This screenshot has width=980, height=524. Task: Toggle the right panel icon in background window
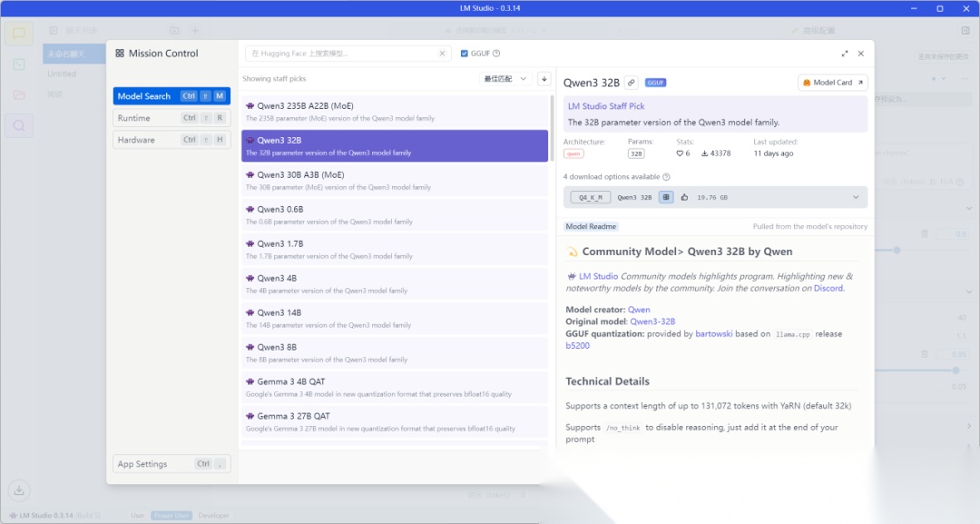(x=965, y=30)
